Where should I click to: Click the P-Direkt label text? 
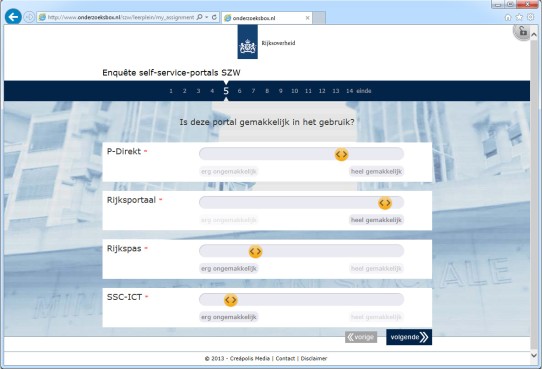pos(124,151)
